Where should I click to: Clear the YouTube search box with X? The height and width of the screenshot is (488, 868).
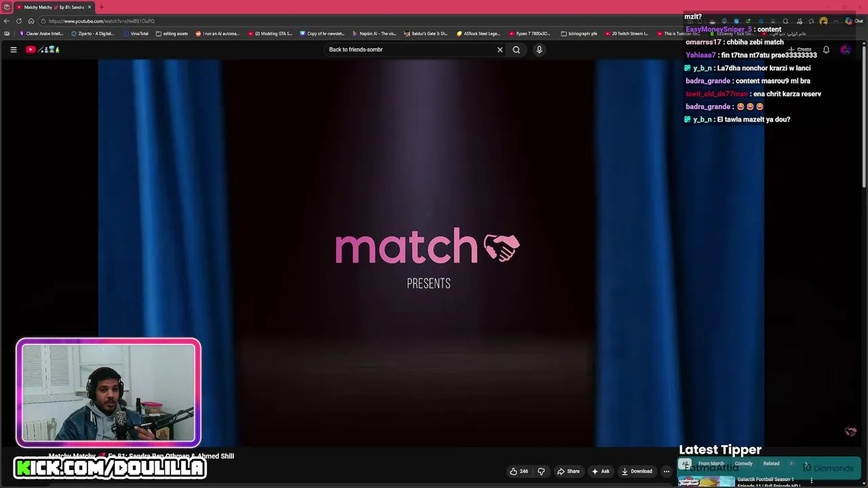(x=500, y=49)
